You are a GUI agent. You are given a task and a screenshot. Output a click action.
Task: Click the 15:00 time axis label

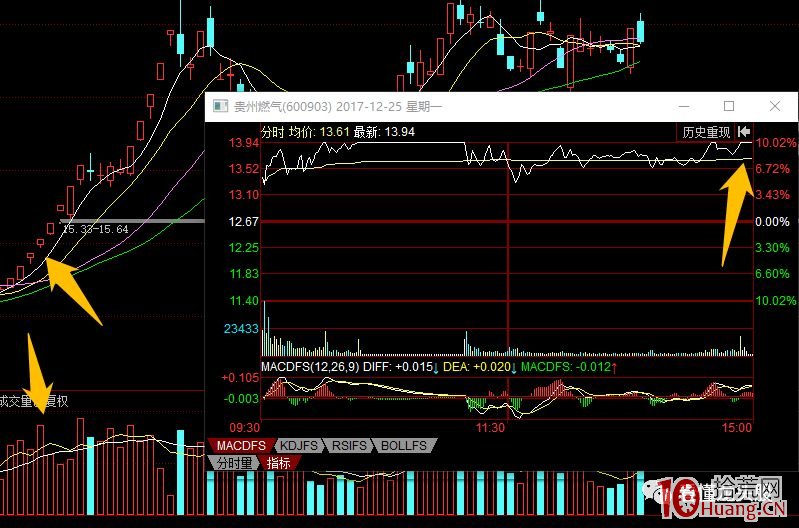[x=737, y=427]
